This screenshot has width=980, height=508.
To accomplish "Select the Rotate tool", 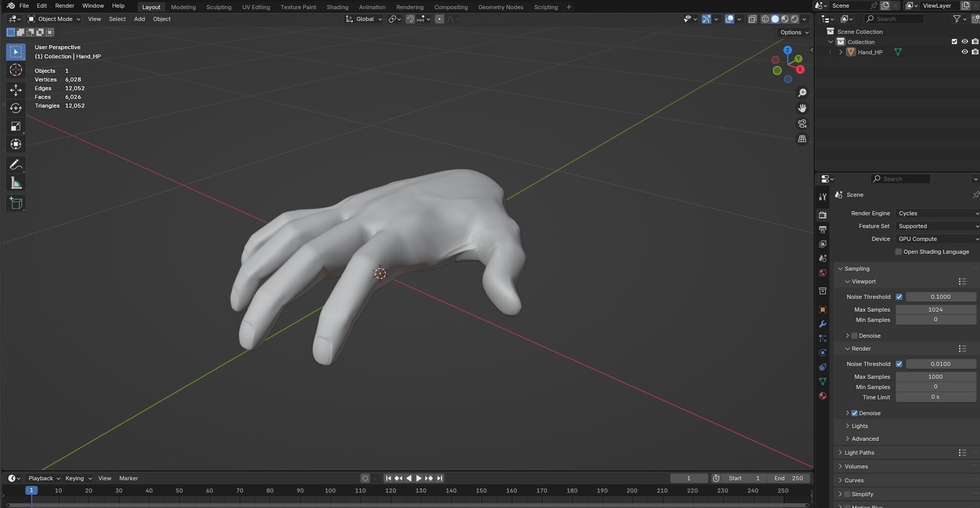I will [16, 108].
